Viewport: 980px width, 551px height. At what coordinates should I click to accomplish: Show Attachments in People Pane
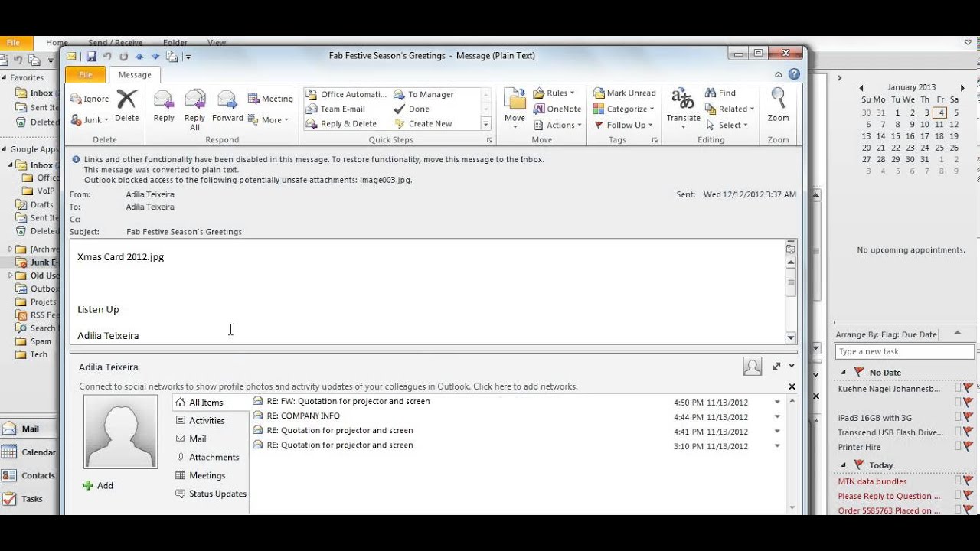tap(207, 457)
